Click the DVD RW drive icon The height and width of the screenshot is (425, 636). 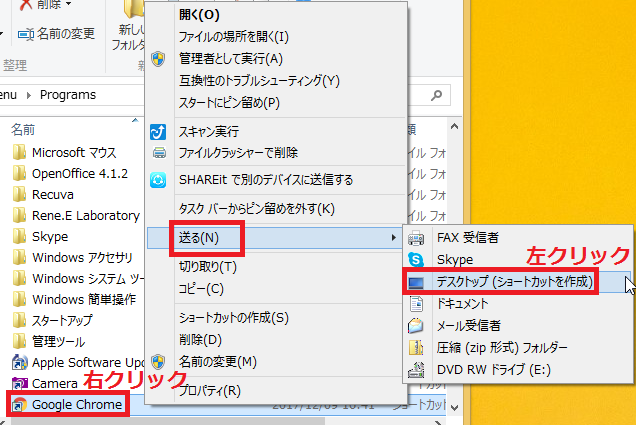point(416,369)
